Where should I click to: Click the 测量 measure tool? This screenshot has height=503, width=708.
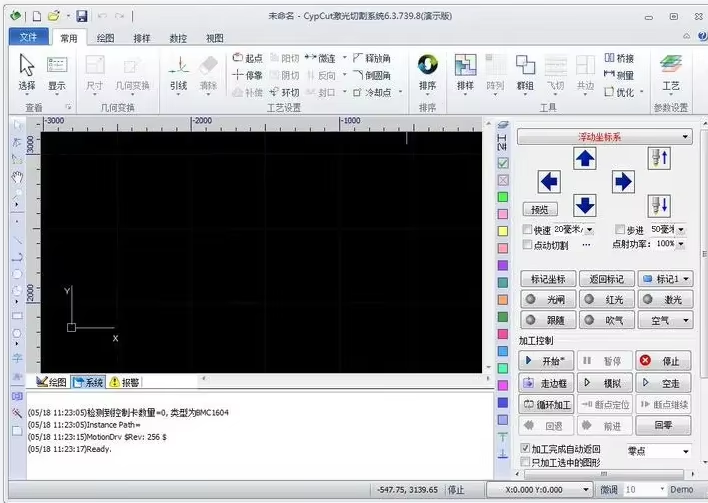619,75
